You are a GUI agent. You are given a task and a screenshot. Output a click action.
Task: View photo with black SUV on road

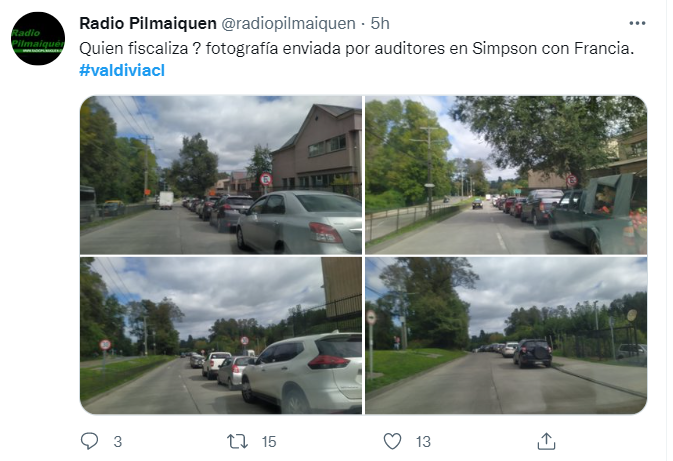pos(506,336)
